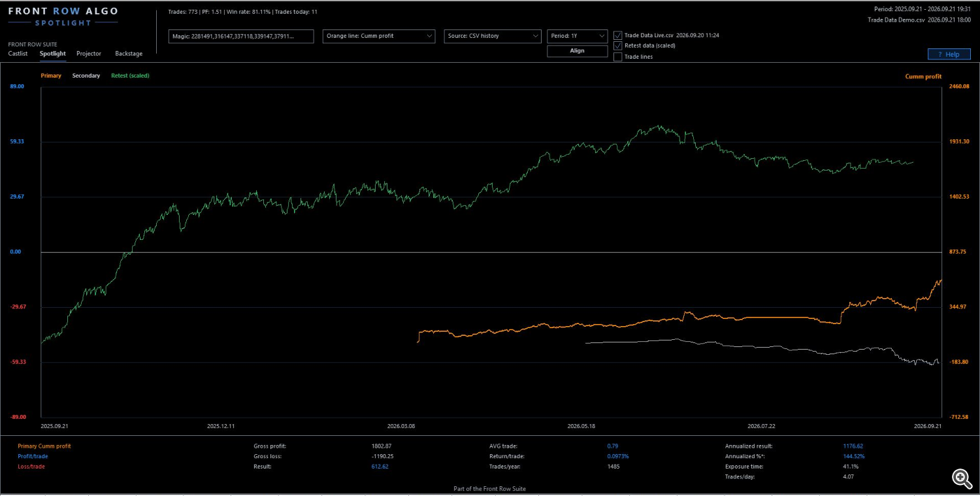Uncheck Trade Data Live.csv checkbox
980x496 pixels.
coord(617,35)
